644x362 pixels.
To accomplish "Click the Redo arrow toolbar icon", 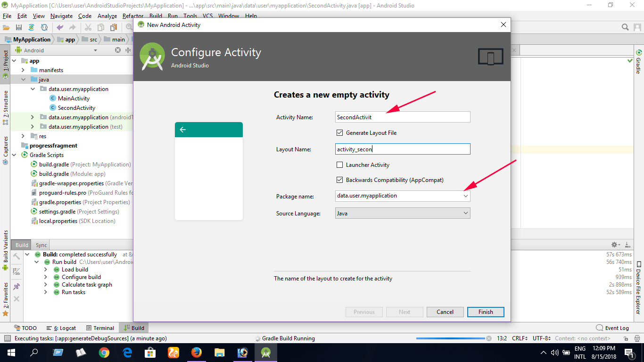I will [x=73, y=28].
